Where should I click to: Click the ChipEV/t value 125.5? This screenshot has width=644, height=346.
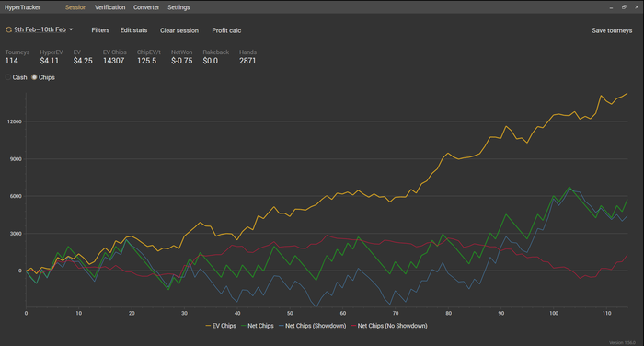point(146,61)
